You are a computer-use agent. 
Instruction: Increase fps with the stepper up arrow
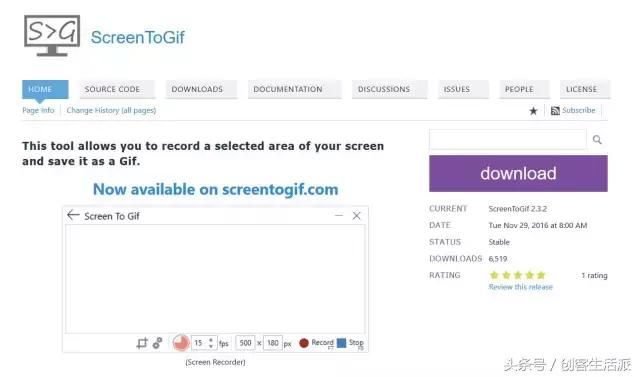click(211, 339)
